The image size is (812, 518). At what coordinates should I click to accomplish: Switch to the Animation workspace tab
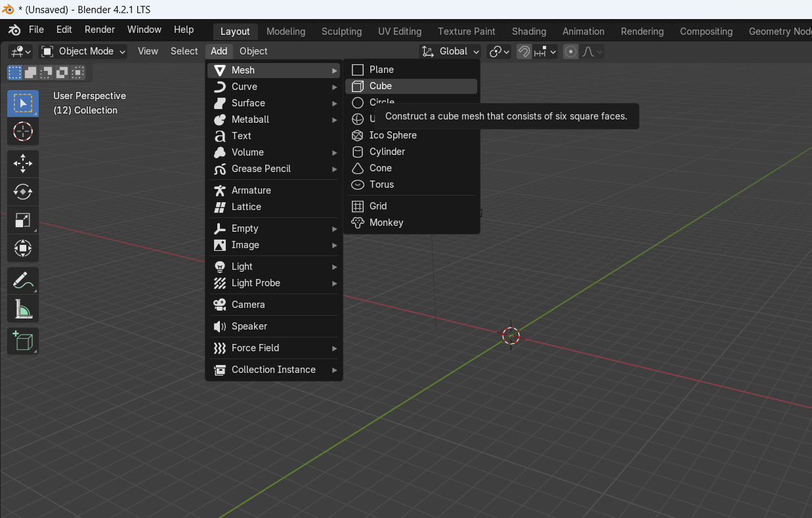(584, 32)
